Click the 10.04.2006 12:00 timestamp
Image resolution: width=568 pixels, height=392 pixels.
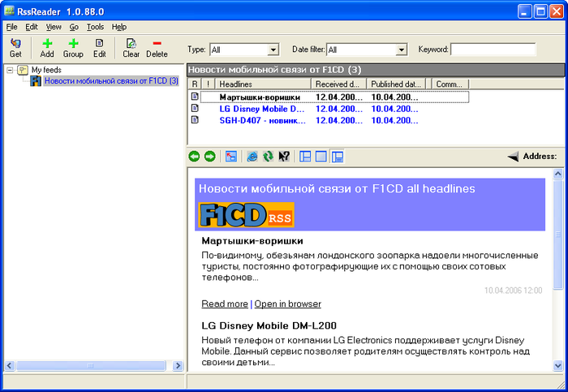[513, 291]
